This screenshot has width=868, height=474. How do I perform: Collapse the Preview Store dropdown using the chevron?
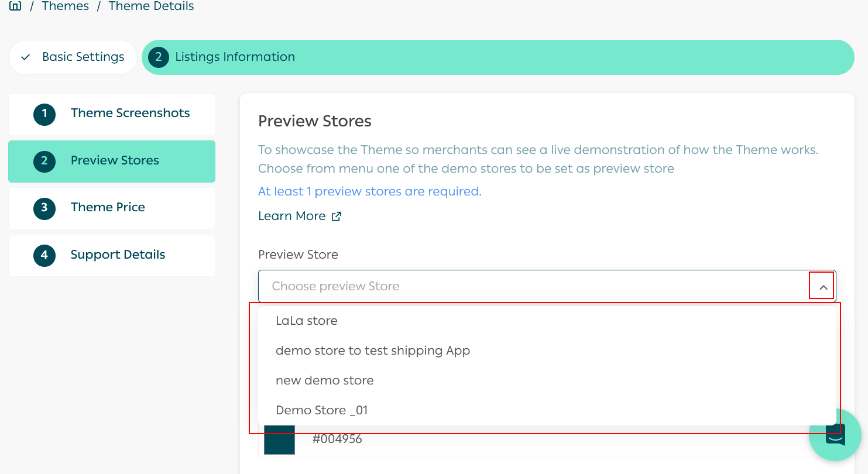coord(823,287)
